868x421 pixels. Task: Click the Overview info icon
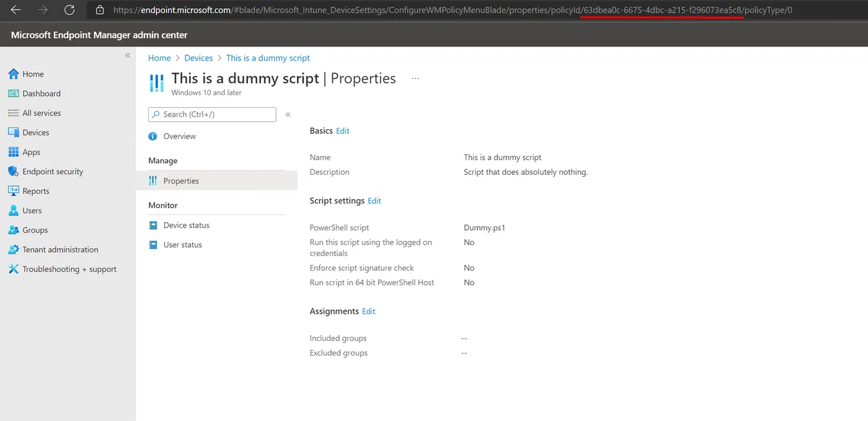[153, 136]
